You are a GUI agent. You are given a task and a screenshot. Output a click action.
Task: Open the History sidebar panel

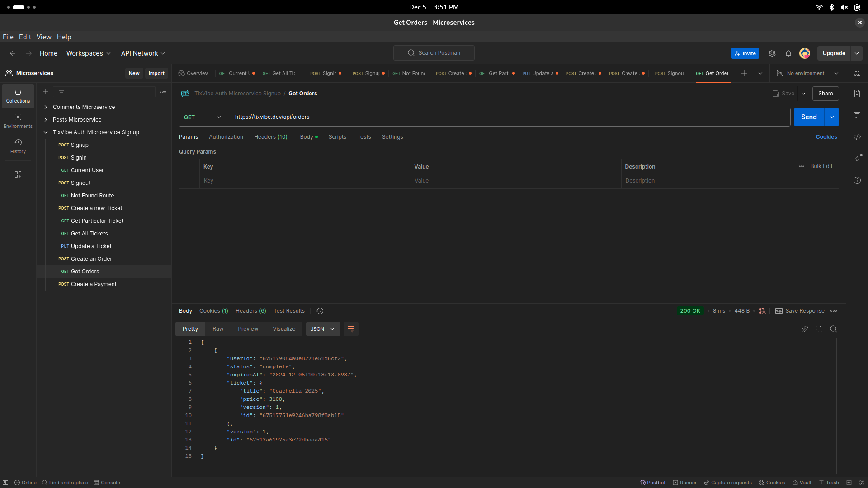(18, 146)
